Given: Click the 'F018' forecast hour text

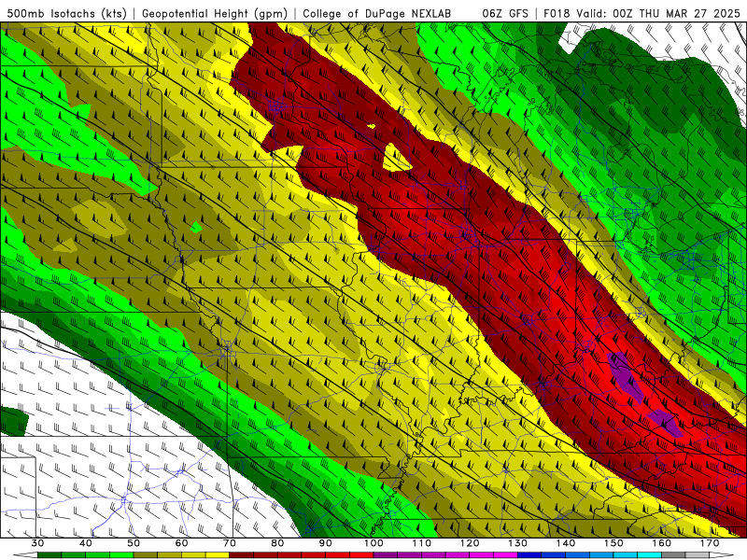Looking at the screenshot, I should (557, 13).
